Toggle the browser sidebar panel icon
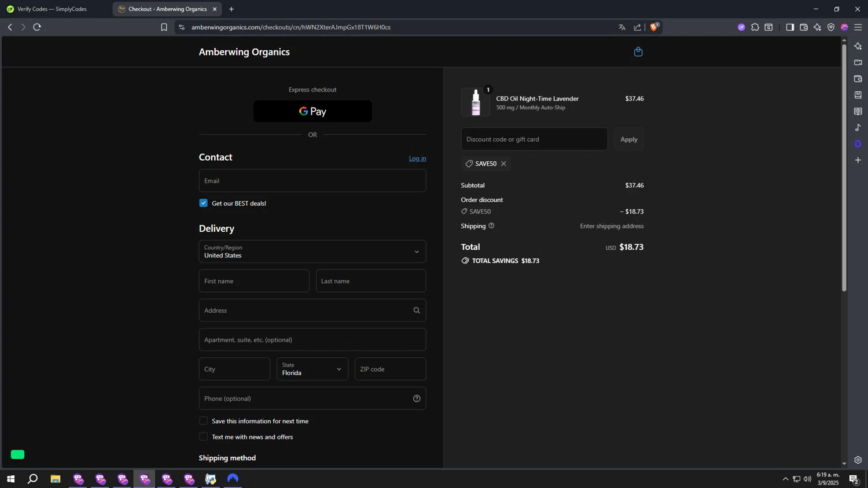 (x=790, y=27)
